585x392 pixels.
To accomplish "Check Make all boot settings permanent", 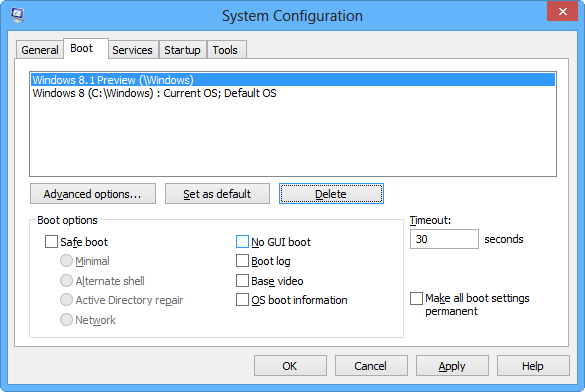I will pyautogui.click(x=416, y=298).
